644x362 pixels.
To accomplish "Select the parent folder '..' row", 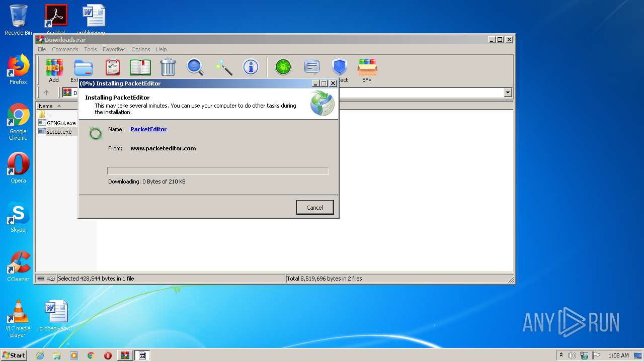I will (44, 115).
